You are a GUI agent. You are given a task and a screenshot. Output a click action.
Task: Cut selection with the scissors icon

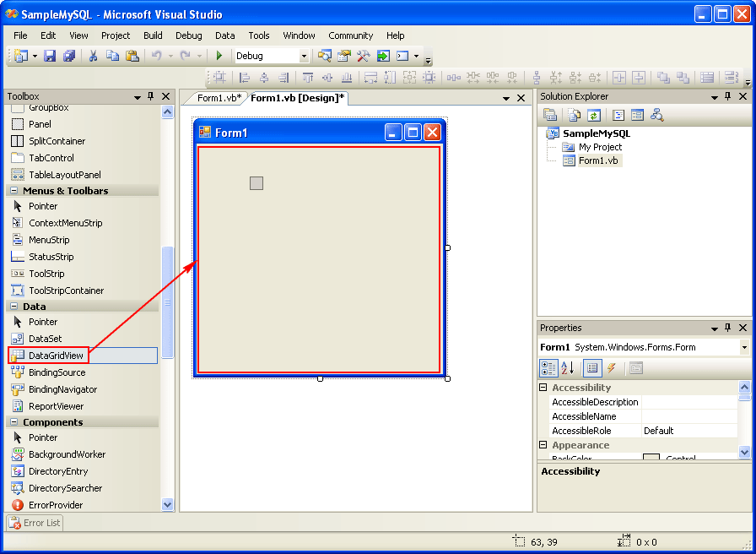pyautogui.click(x=93, y=56)
